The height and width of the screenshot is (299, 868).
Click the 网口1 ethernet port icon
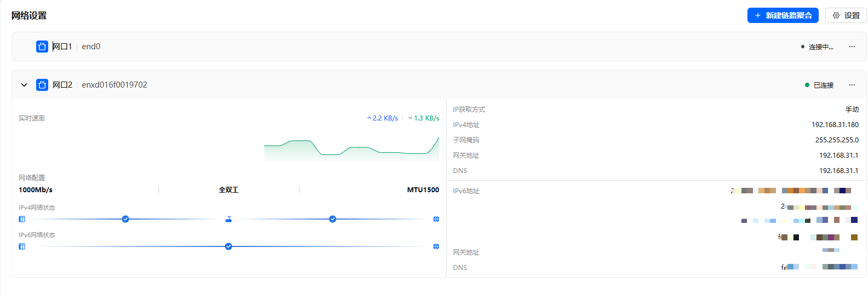point(42,47)
